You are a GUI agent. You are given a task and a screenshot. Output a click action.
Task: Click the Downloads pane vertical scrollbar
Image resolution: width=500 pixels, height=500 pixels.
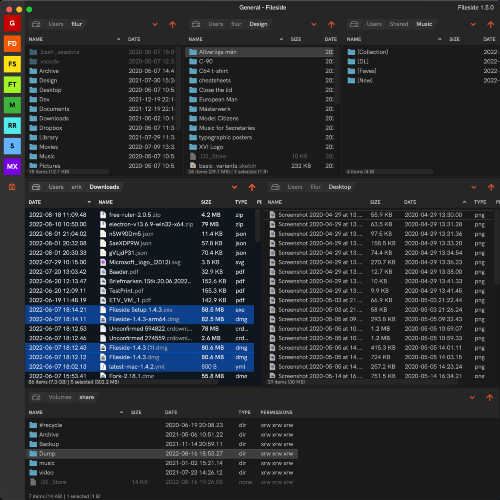[x=257, y=225]
